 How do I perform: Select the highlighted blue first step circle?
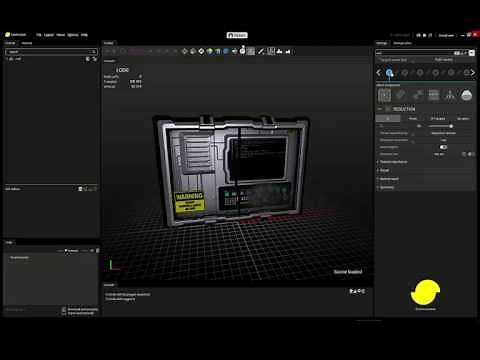[389, 73]
